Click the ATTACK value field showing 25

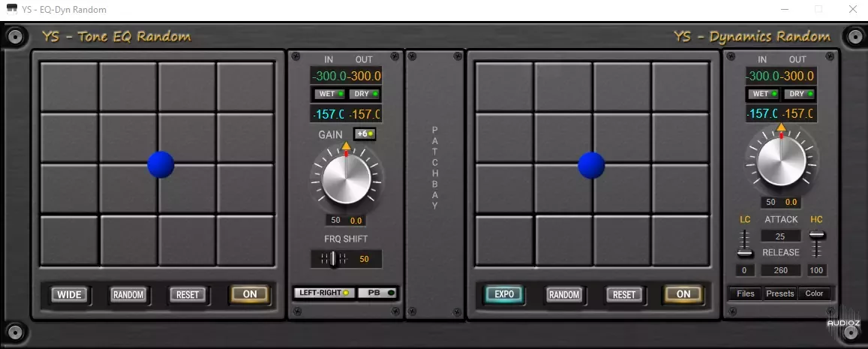[780, 236]
